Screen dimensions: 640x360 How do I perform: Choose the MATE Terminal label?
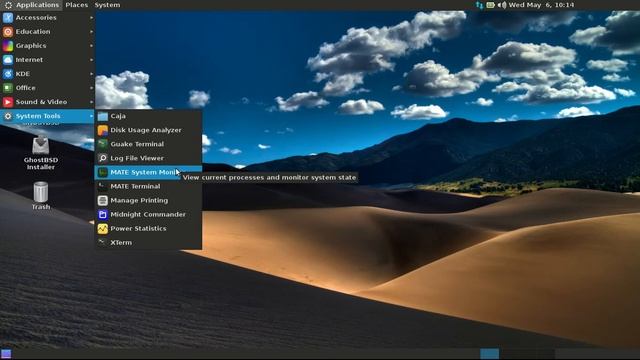pos(135,186)
